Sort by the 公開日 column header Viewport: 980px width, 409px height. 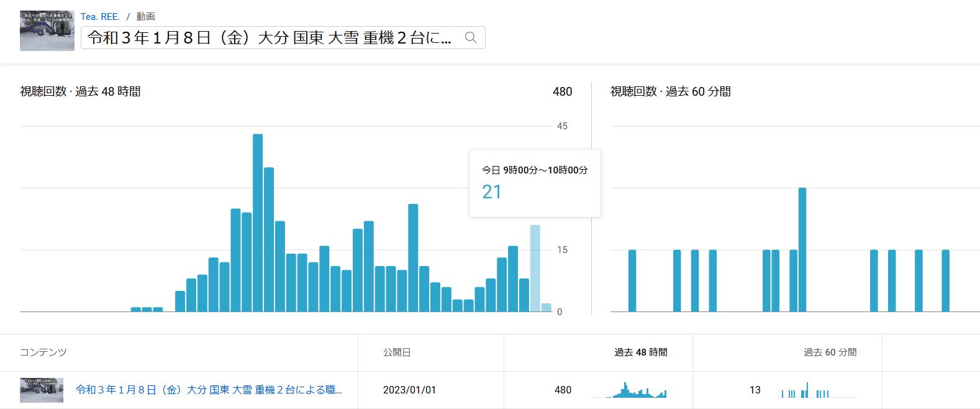point(397,352)
